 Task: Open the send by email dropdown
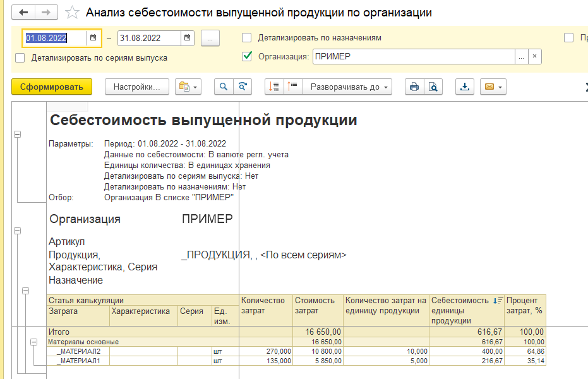click(x=493, y=87)
